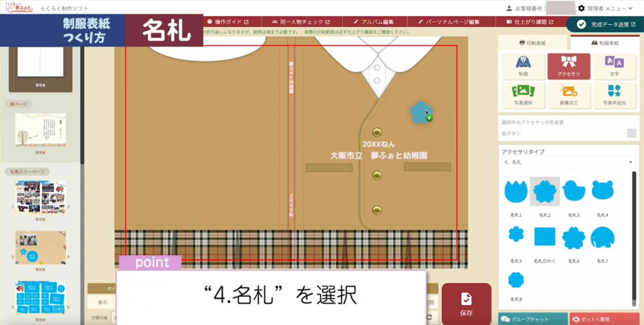Screen dimensions: 644x325
Task: Open the アクセサリ accessory tool
Action: tap(569, 65)
